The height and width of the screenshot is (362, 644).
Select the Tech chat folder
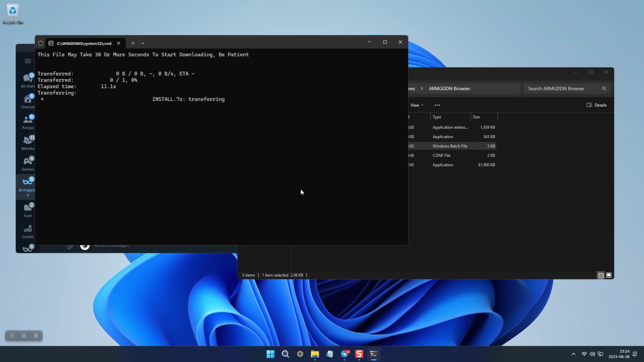coord(28,210)
